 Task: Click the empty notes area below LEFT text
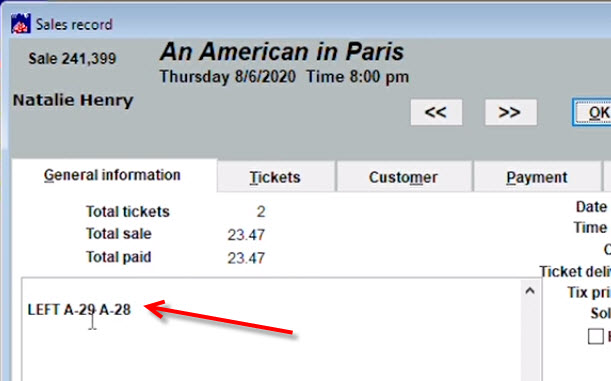click(273, 351)
